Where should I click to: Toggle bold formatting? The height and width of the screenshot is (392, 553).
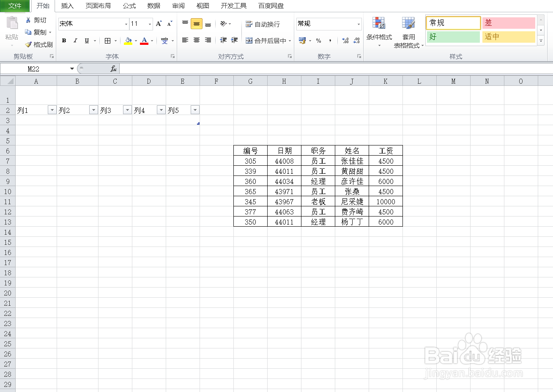pyautogui.click(x=64, y=41)
